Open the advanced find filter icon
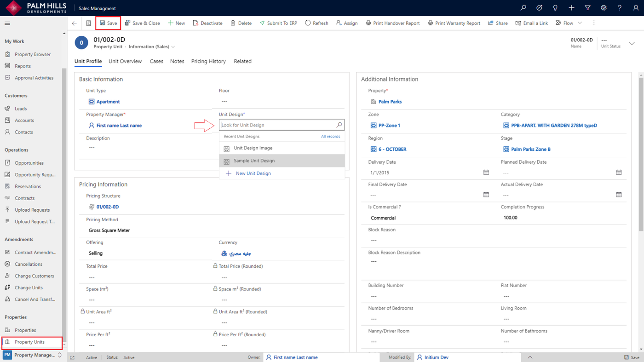The height and width of the screenshot is (362, 644). (587, 8)
